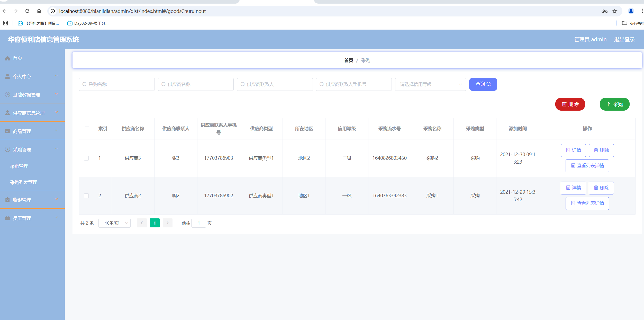This screenshot has height=320, width=644.
Task: Click the 查询 search button
Action: 483,84
